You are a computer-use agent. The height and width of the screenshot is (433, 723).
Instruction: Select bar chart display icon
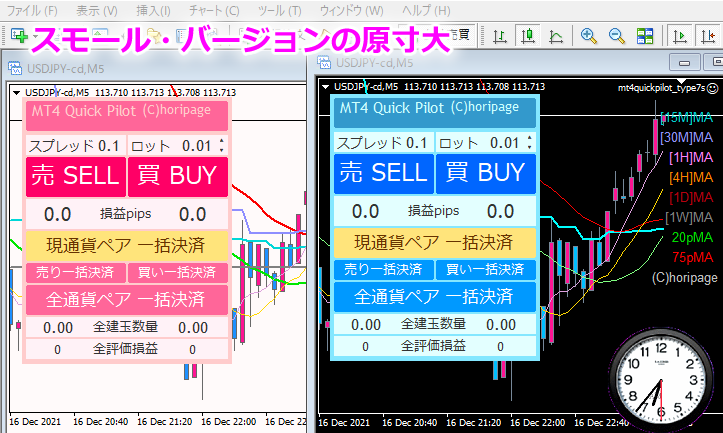pyautogui.click(x=500, y=36)
